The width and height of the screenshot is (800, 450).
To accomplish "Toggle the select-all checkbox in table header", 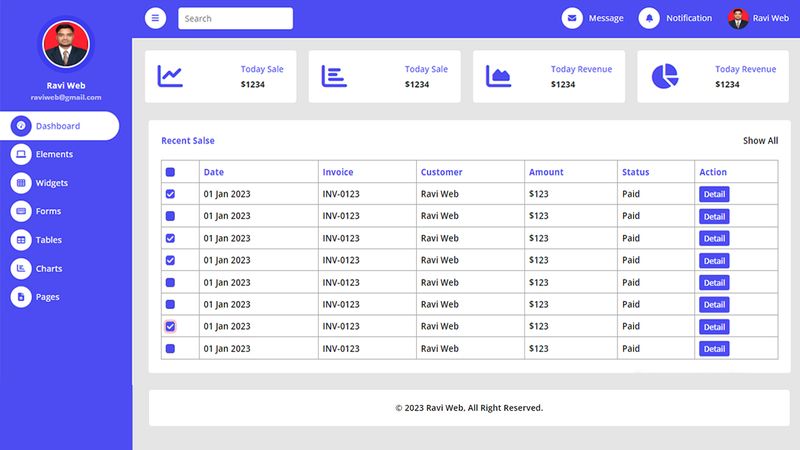I will [170, 173].
